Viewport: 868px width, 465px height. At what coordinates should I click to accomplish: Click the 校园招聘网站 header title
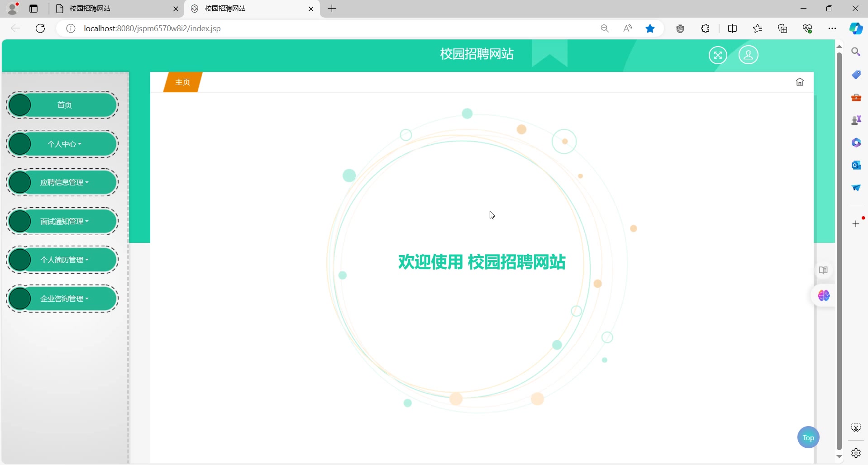pyautogui.click(x=477, y=54)
